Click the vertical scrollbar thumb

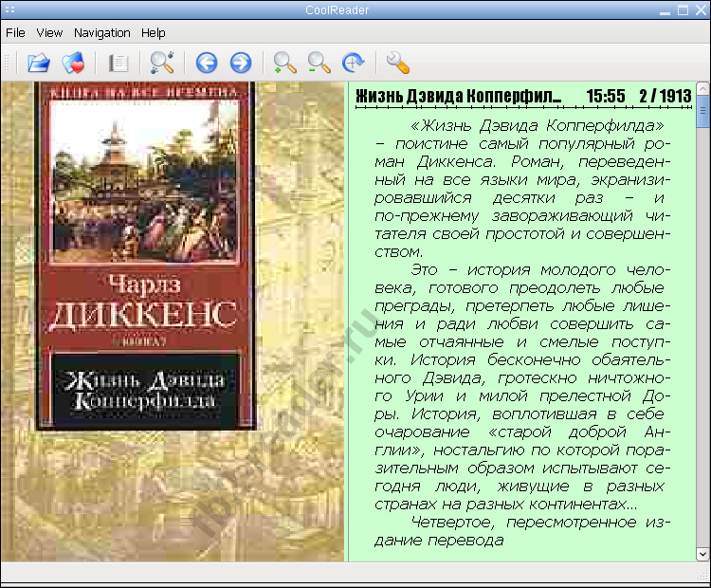click(702, 111)
